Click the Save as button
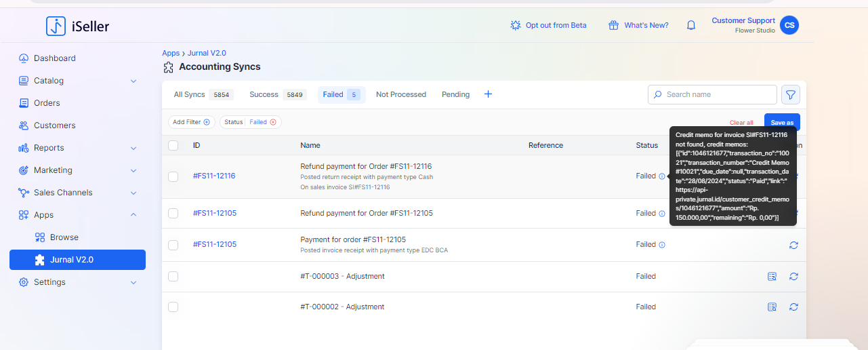 coord(782,122)
